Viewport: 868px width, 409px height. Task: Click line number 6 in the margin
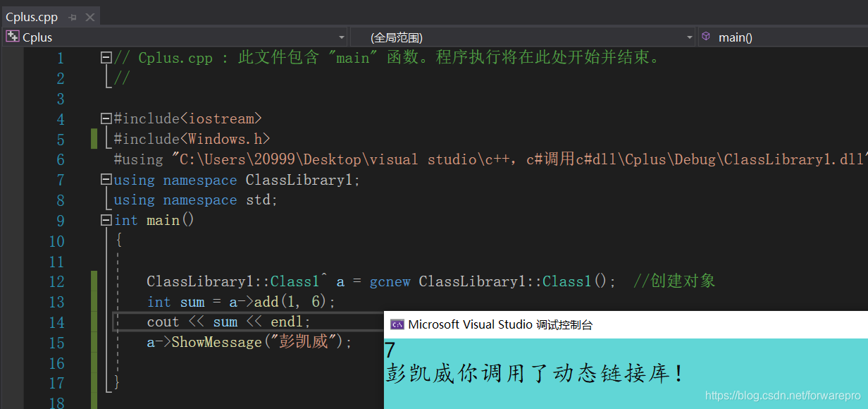click(61, 159)
